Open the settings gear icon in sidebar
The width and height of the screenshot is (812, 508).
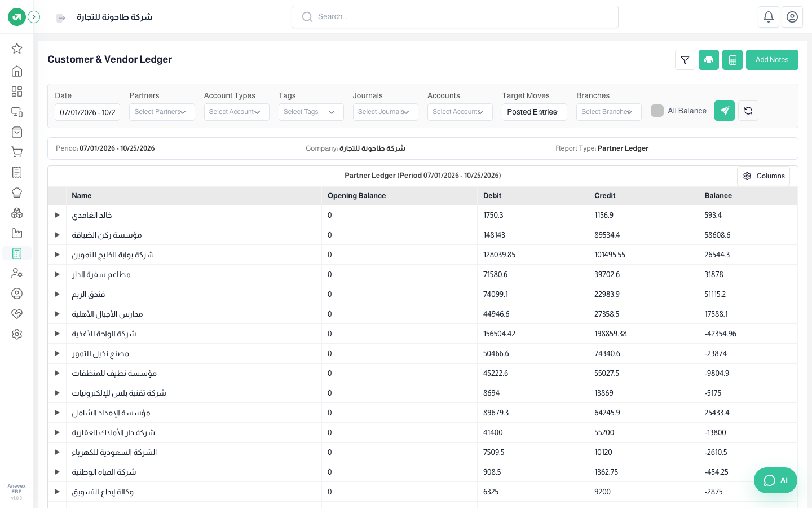tap(17, 334)
